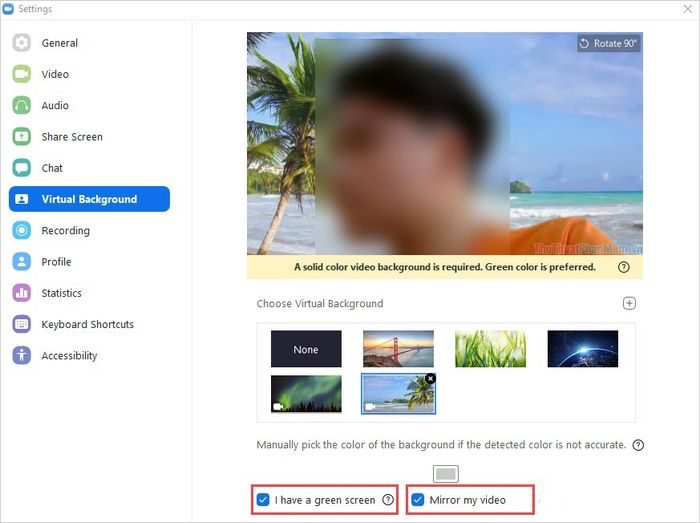The height and width of the screenshot is (523, 700).
Task: Toggle Mirror my video checkbox
Action: coord(418,499)
